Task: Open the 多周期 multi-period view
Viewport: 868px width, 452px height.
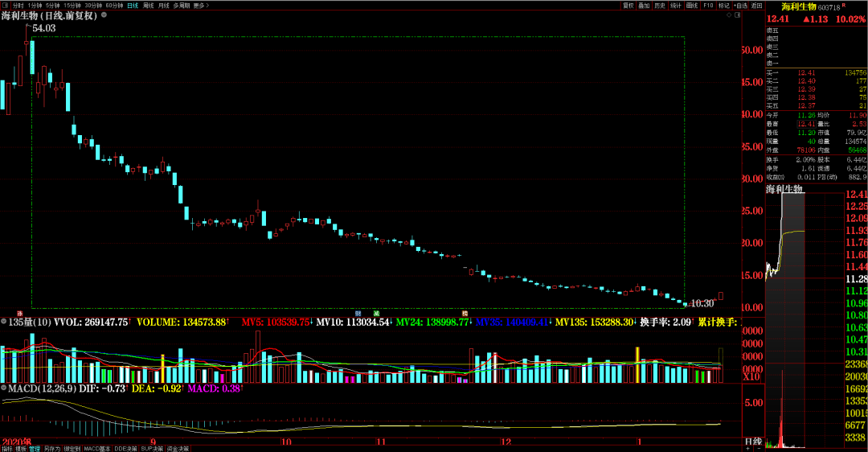Action: pyautogui.click(x=182, y=6)
